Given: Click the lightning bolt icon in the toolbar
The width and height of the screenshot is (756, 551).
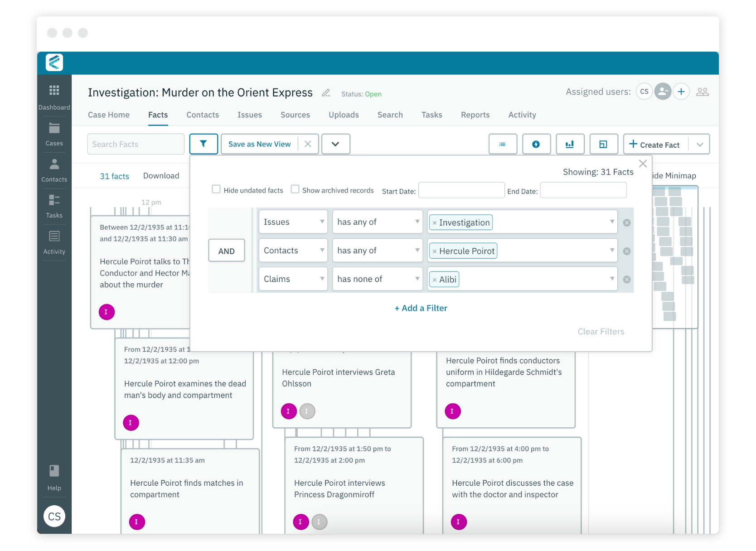Looking at the screenshot, I should coord(536,144).
